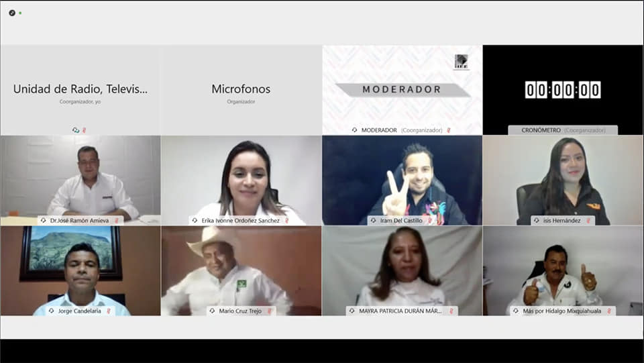Click the 'Más por Hidalgo Mixquiahuala' name label

point(562,311)
